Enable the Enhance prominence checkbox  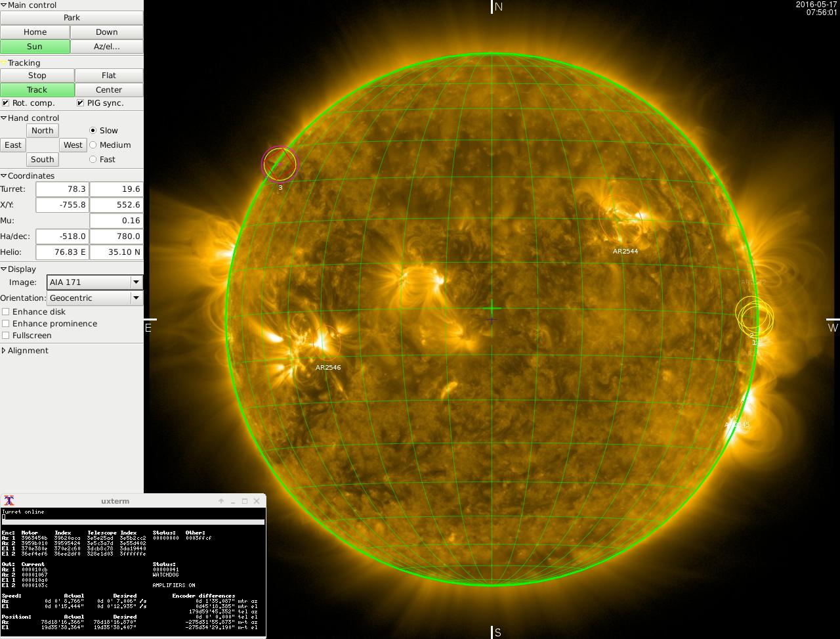[6, 324]
